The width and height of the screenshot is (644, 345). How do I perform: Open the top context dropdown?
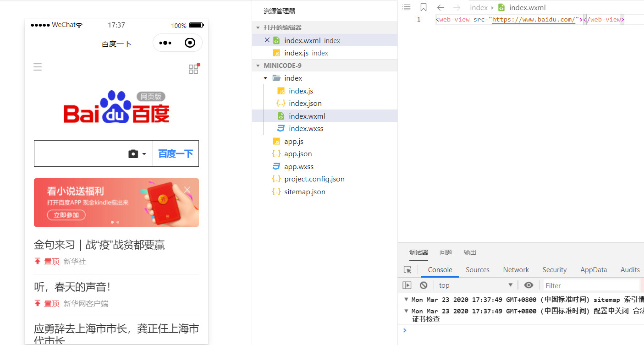(475, 285)
